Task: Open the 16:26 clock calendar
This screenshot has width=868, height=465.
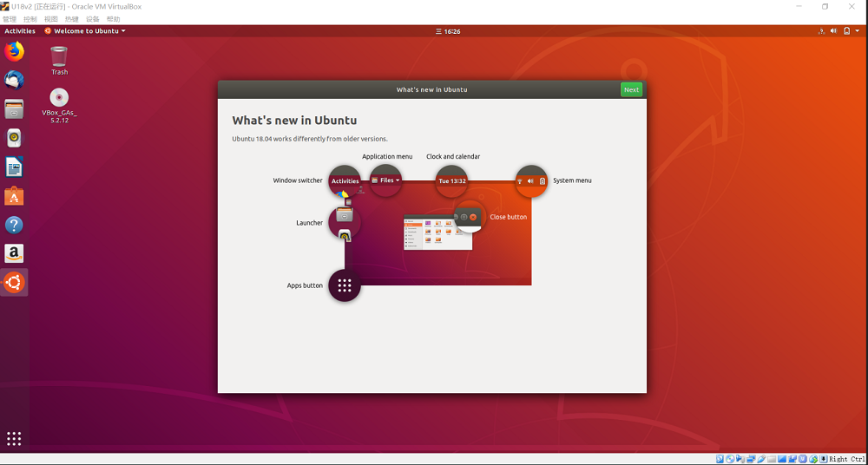Action: [449, 31]
